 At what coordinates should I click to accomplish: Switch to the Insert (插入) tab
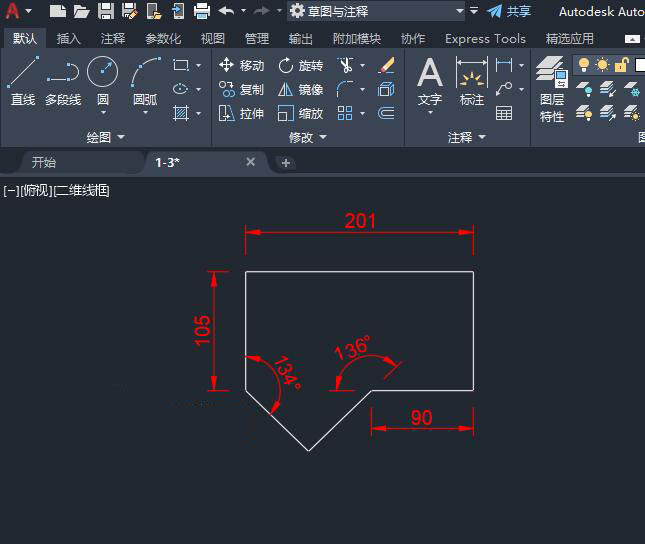(x=69, y=39)
